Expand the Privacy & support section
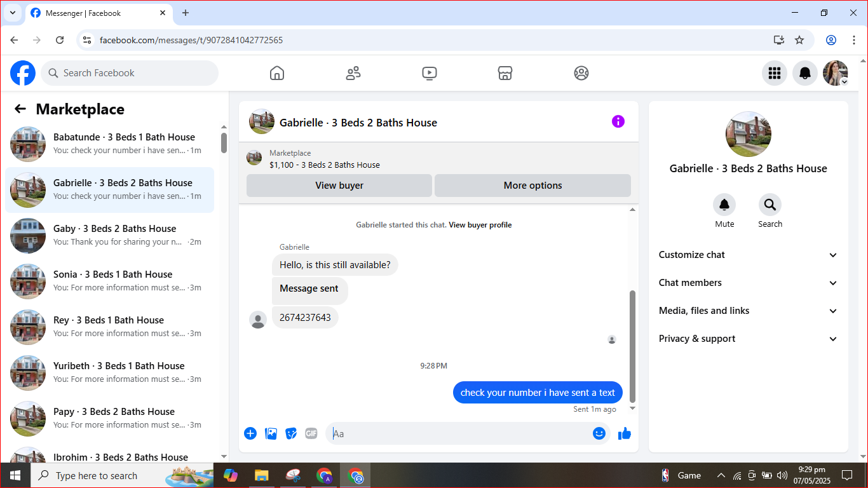Viewport: 868px width, 488px height. [x=748, y=339]
